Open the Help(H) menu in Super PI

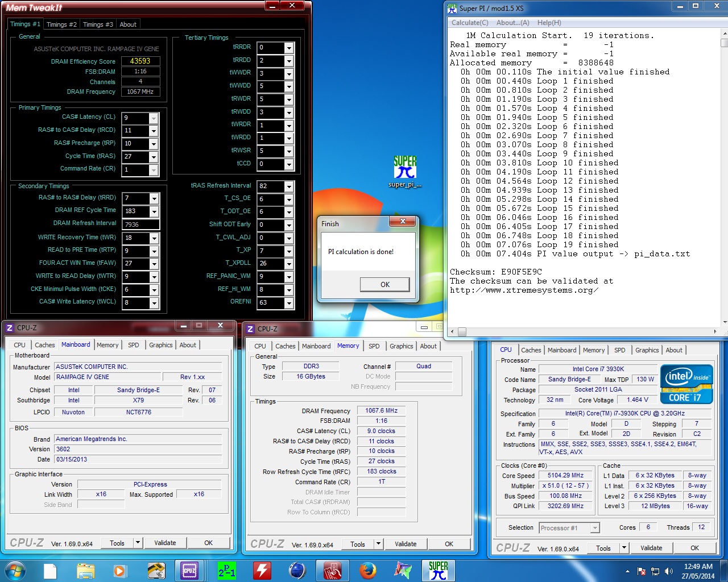click(549, 23)
